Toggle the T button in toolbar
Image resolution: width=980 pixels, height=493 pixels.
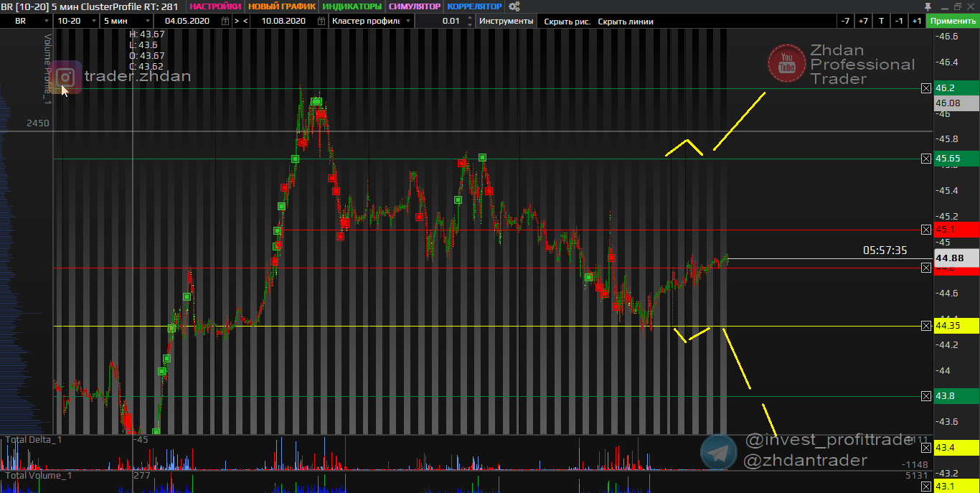pos(881,21)
